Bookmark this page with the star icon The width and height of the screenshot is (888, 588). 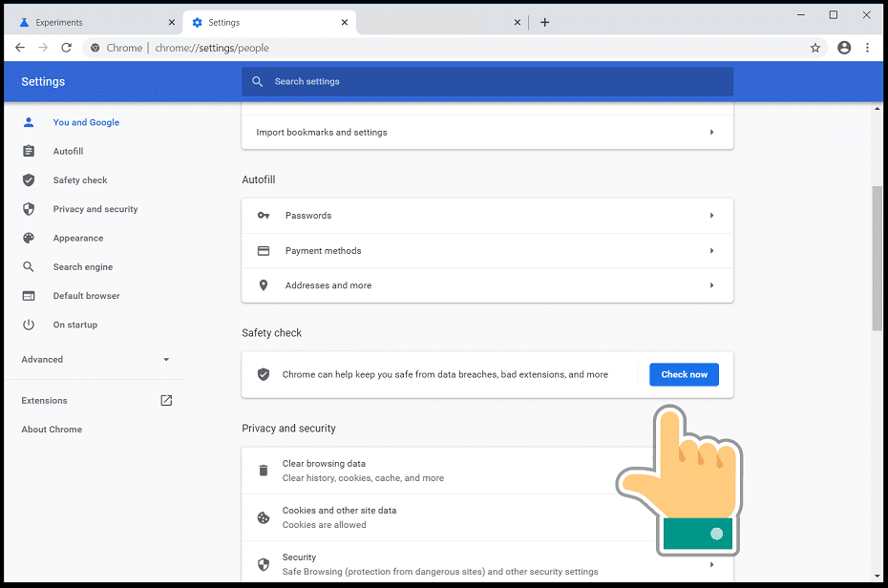(x=814, y=48)
